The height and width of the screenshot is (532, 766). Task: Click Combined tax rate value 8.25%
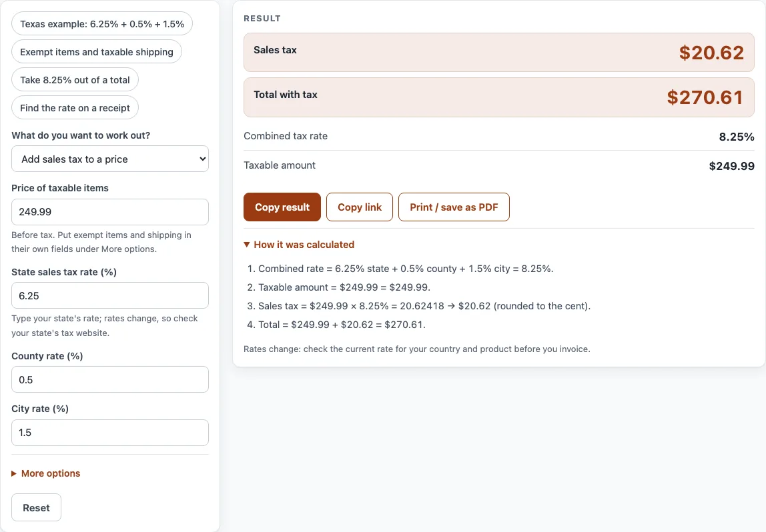[736, 137]
